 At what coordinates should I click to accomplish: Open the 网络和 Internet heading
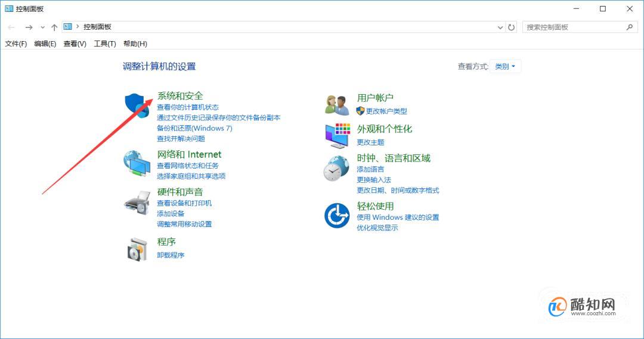[x=190, y=154]
